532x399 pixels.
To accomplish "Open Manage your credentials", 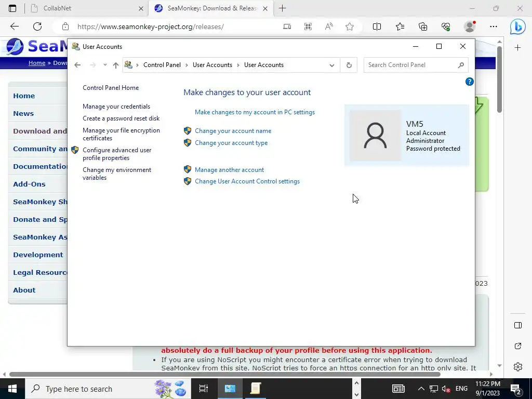I will [x=116, y=106].
